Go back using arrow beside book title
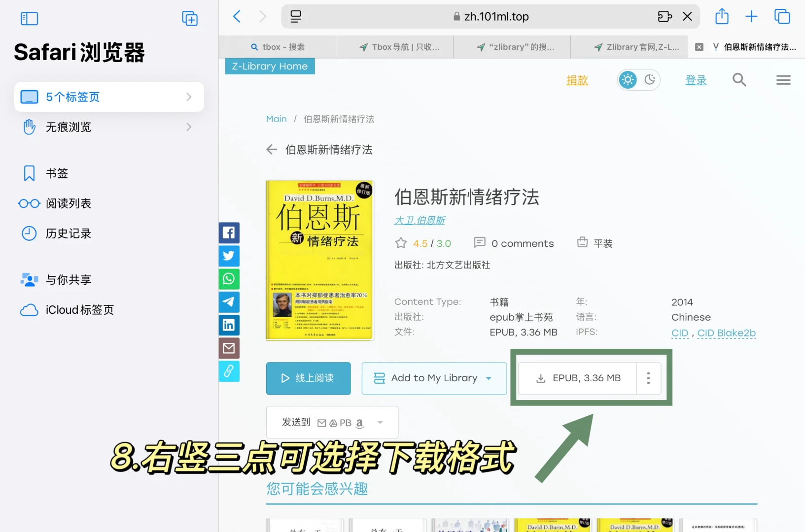 [x=272, y=150]
